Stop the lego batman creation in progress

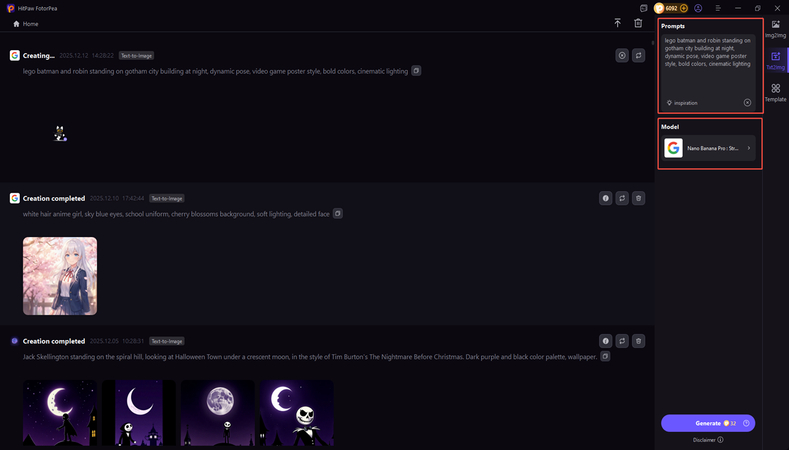(x=621, y=56)
